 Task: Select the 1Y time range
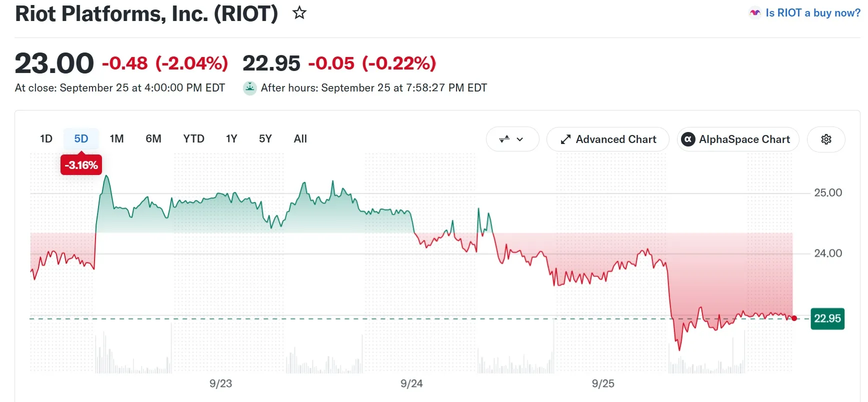231,138
